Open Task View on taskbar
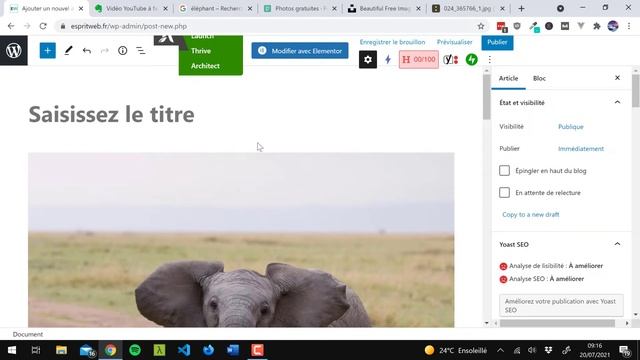Viewport: 640px width, 360px height. coord(36,350)
